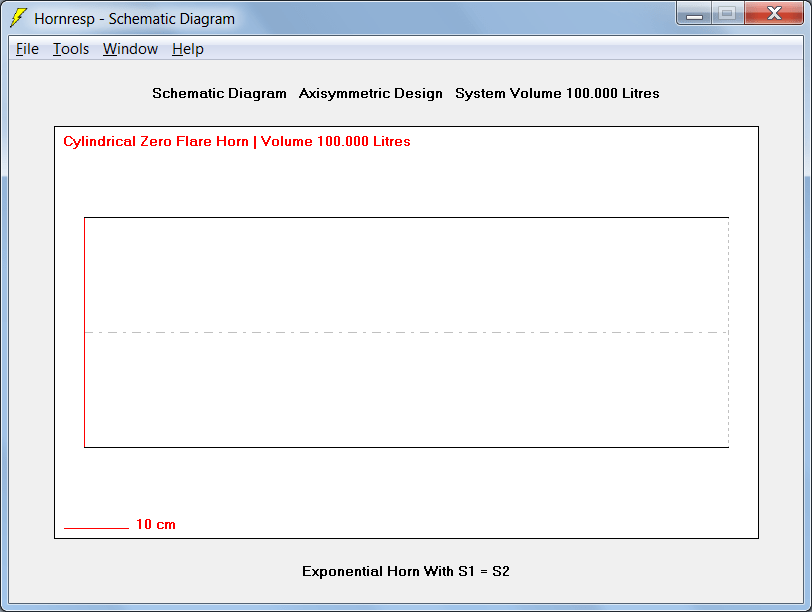Click the '10 cm' scale label
Viewport: 812px width, 612px height.
point(156,524)
